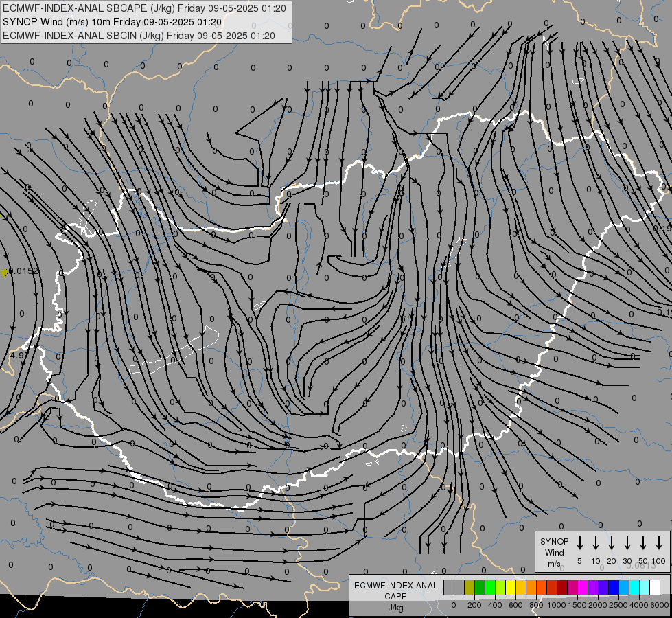Click the 1000 tick label in CAPE legend
Viewport: 672px width, 618px height.
(557, 605)
